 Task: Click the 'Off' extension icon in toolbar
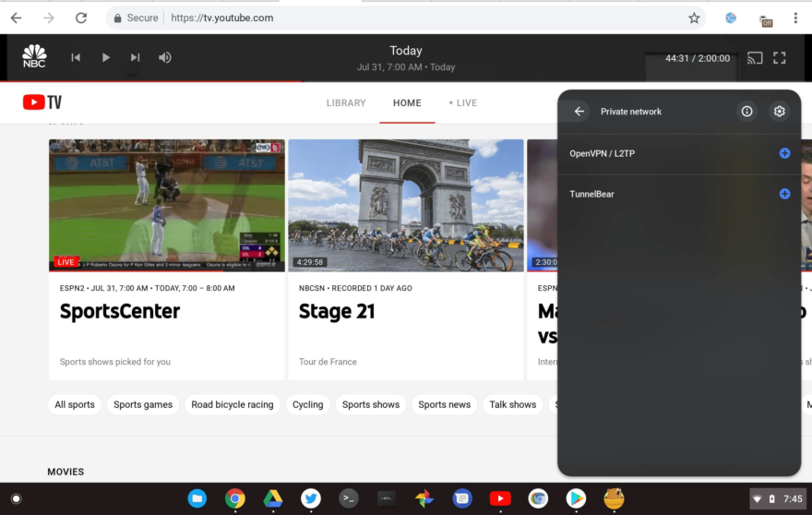pyautogui.click(x=765, y=20)
